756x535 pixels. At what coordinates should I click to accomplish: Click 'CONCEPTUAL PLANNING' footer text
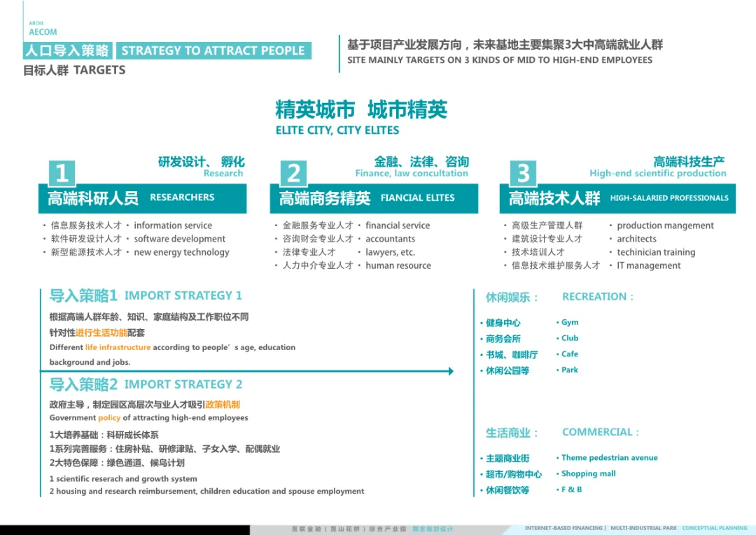[715, 528]
